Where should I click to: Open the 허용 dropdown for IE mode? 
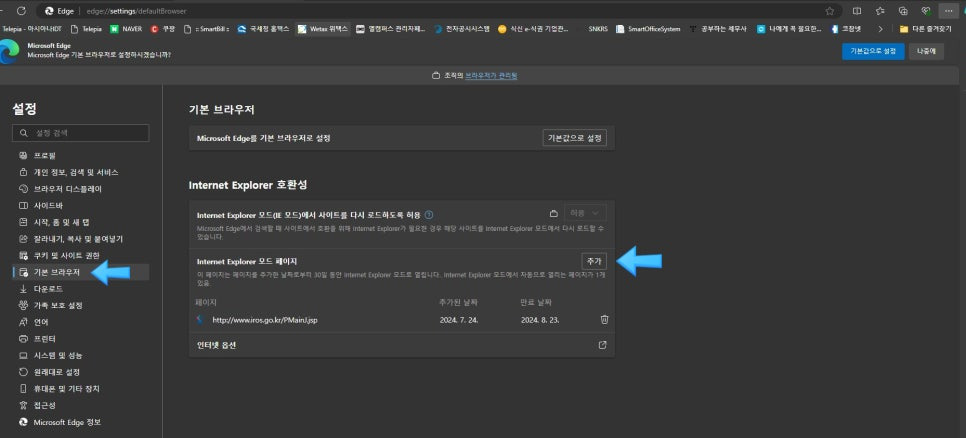coord(585,213)
